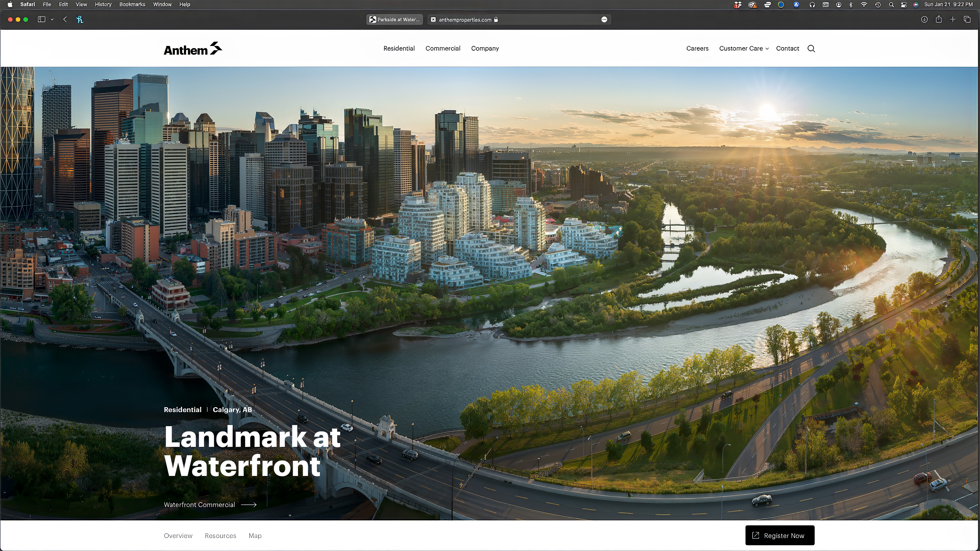Show tab overview icon
The width and height of the screenshot is (980, 551).
click(967, 19)
